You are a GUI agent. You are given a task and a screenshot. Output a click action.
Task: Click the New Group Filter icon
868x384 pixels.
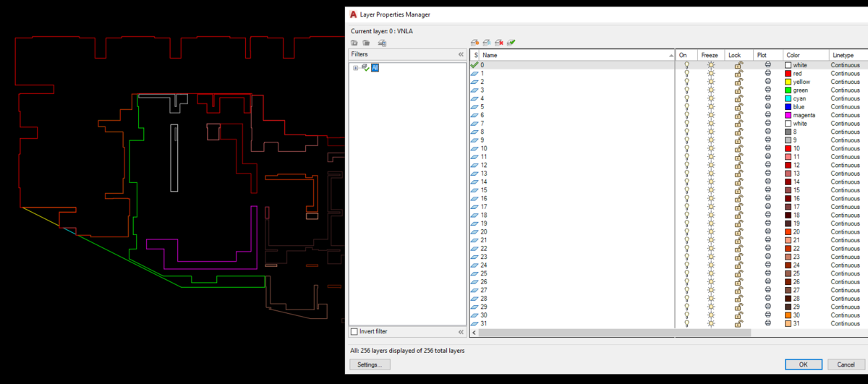366,43
